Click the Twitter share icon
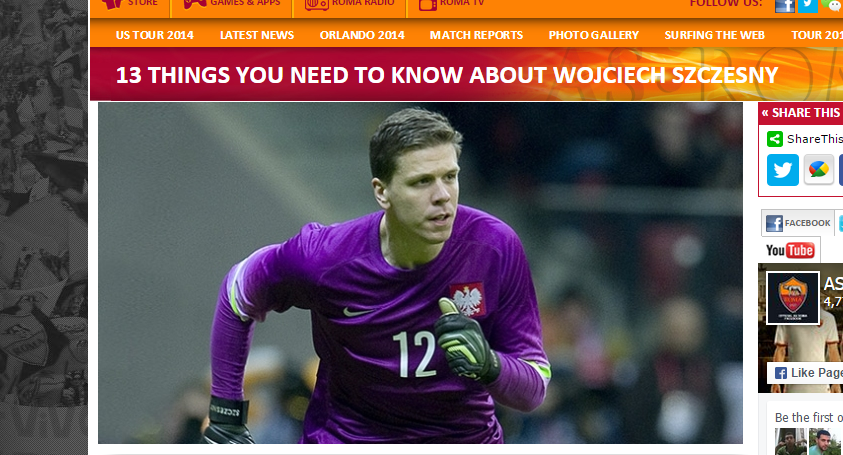This screenshot has height=455, width=843. (783, 170)
